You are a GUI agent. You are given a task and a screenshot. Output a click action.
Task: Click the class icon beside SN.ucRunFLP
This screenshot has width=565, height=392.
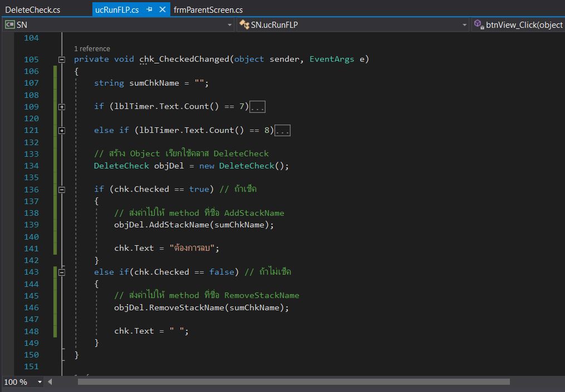pyautogui.click(x=244, y=24)
